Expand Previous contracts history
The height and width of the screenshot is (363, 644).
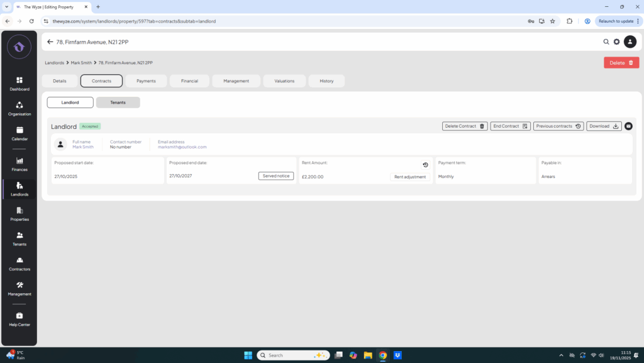point(558,126)
